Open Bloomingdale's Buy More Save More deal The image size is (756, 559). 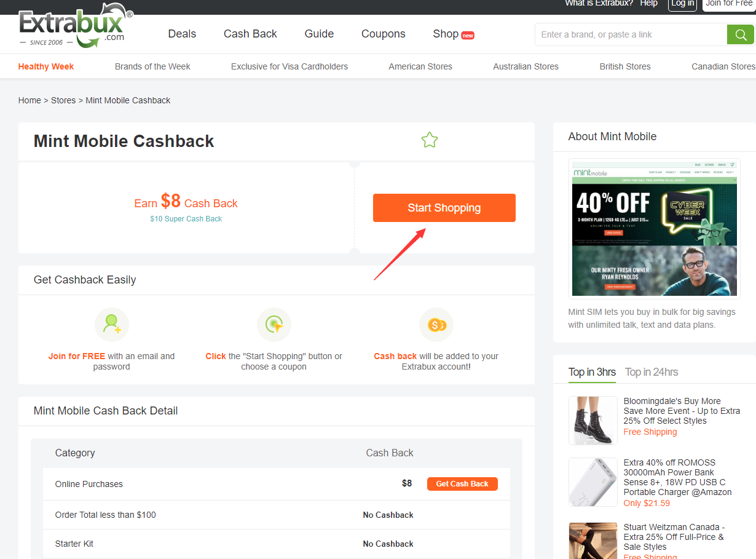click(x=682, y=411)
